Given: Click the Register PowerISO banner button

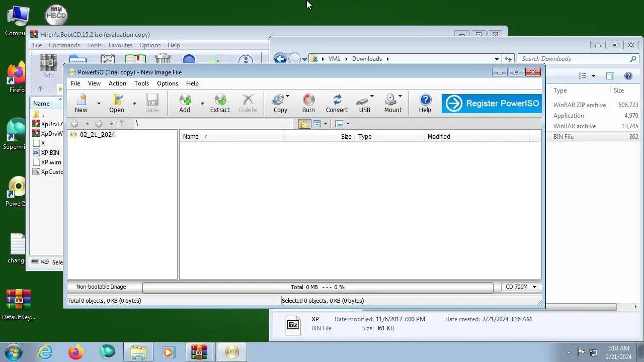Looking at the screenshot, I should (492, 104).
